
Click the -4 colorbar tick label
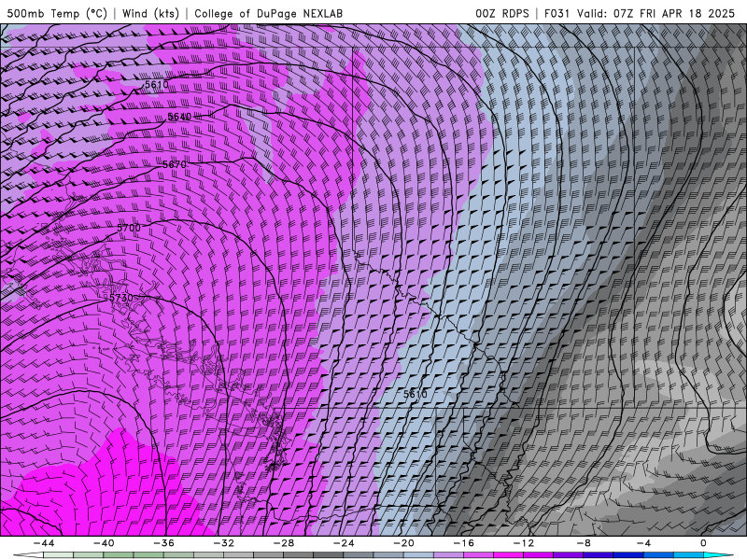643,543
